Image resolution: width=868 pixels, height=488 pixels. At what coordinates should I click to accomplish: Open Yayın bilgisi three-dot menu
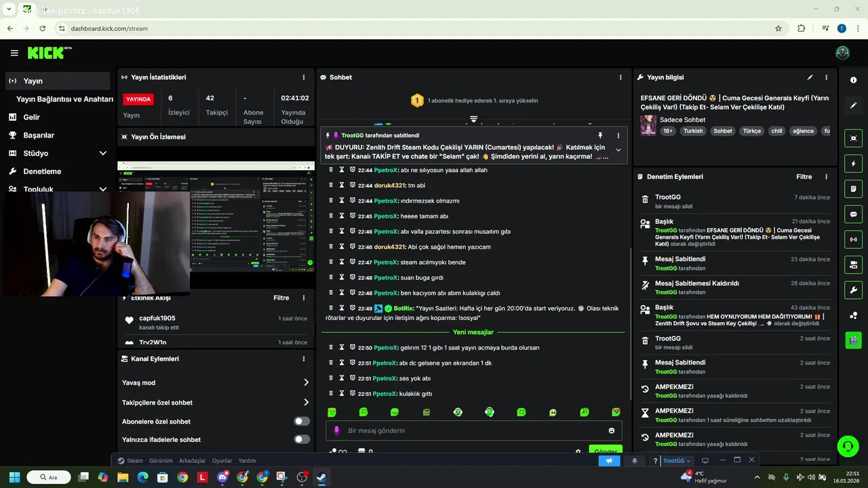(826, 77)
